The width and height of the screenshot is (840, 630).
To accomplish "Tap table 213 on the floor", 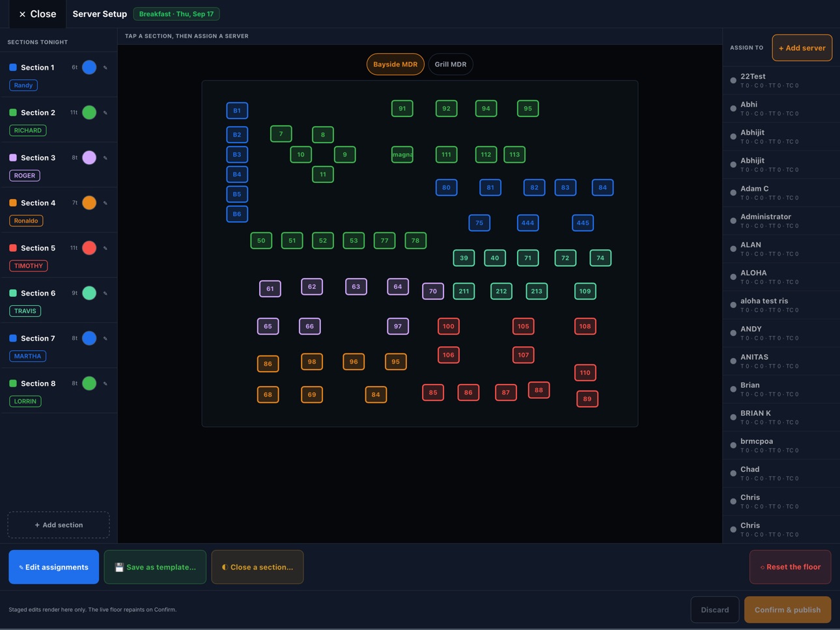I will [x=537, y=291].
